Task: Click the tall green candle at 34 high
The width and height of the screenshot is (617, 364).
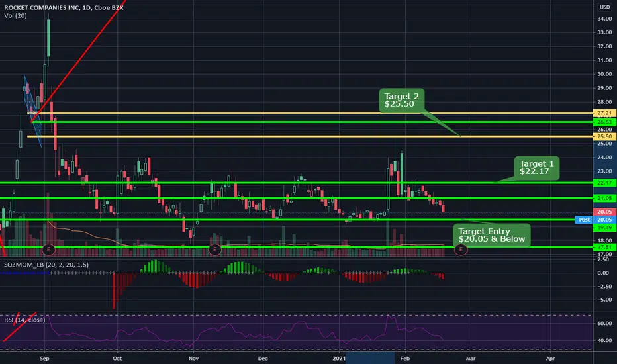Action: tap(48, 38)
